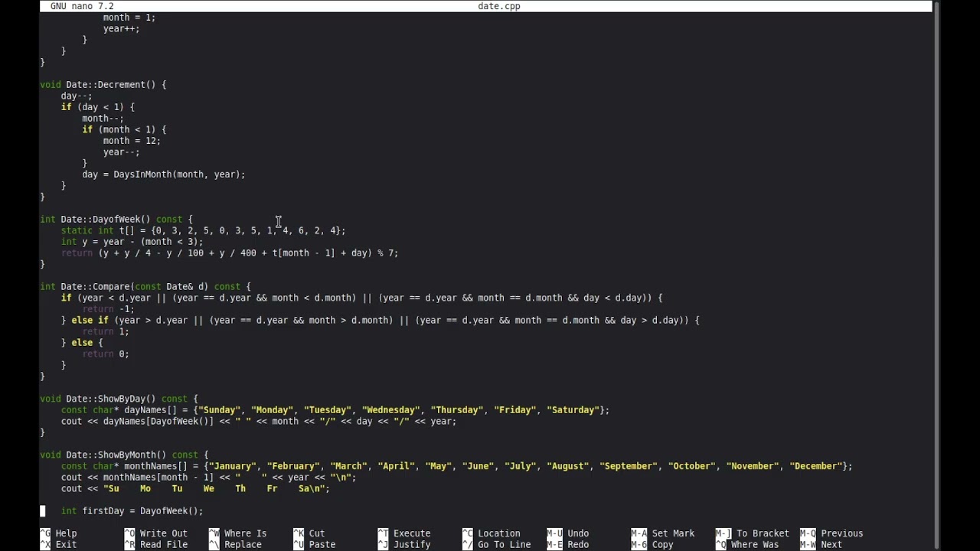The image size is (980, 551).
Task: Click the ^O Write Out shortcut
Action: click(x=156, y=533)
